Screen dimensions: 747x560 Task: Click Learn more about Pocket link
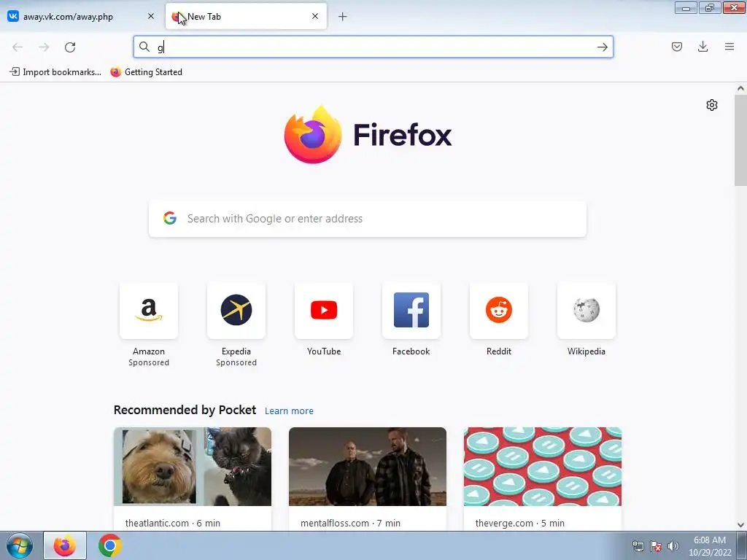tap(289, 411)
